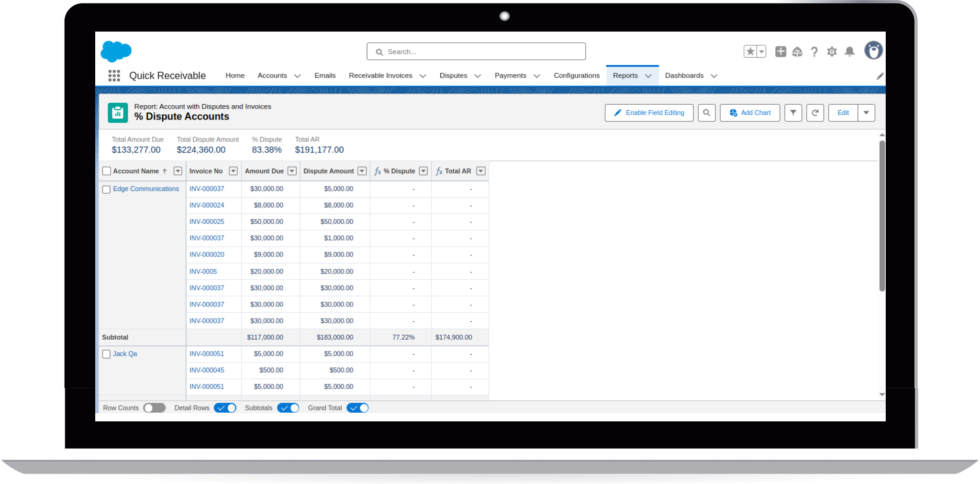Screen dimensions: 980x484
Task: Click the Enable Field Editing button
Action: click(x=649, y=113)
